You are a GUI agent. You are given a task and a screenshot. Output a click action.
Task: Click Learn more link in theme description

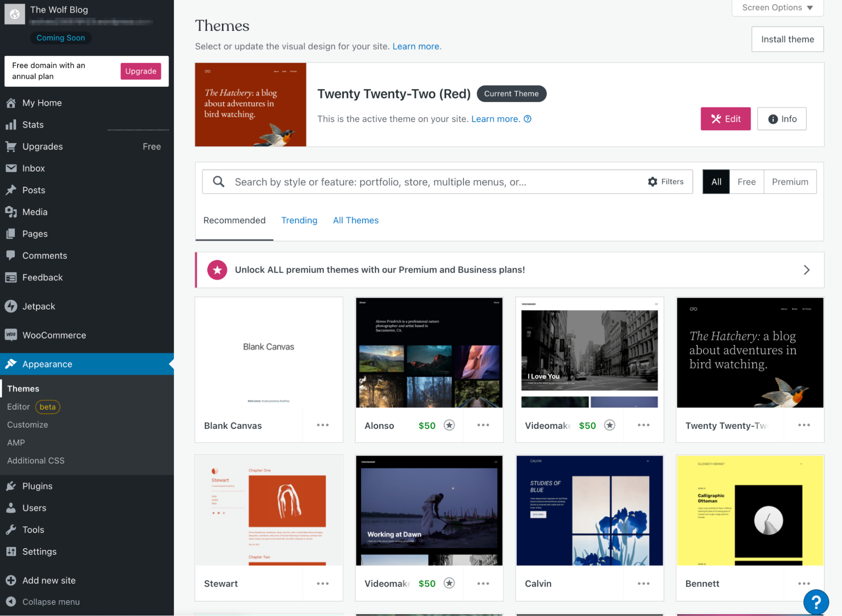click(495, 118)
